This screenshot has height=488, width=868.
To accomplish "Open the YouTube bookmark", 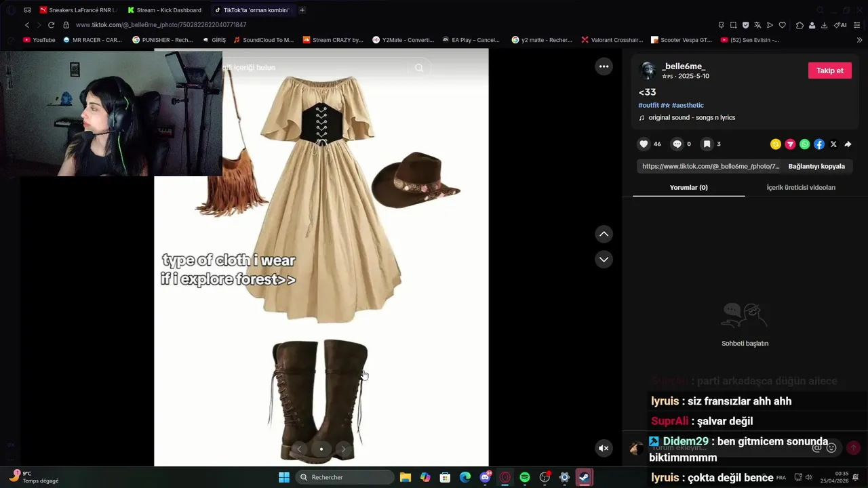I will coord(39,40).
